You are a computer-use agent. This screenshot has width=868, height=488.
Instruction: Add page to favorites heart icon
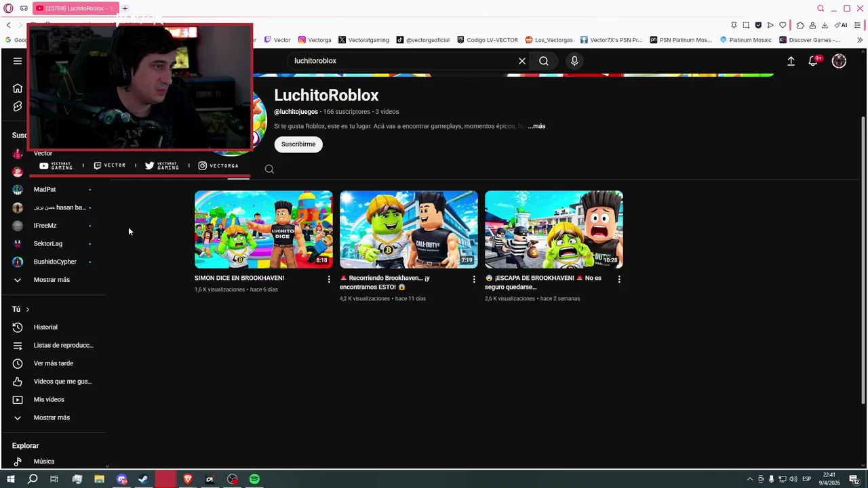tap(783, 25)
